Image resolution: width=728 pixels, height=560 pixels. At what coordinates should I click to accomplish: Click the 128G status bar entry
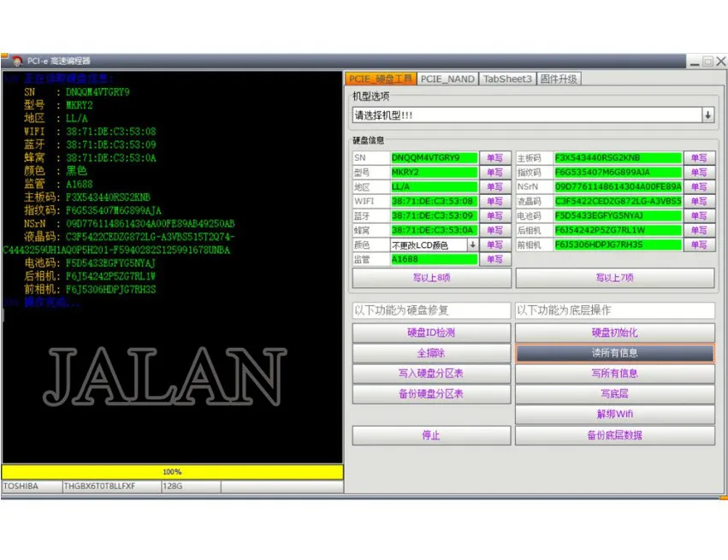[x=191, y=486]
